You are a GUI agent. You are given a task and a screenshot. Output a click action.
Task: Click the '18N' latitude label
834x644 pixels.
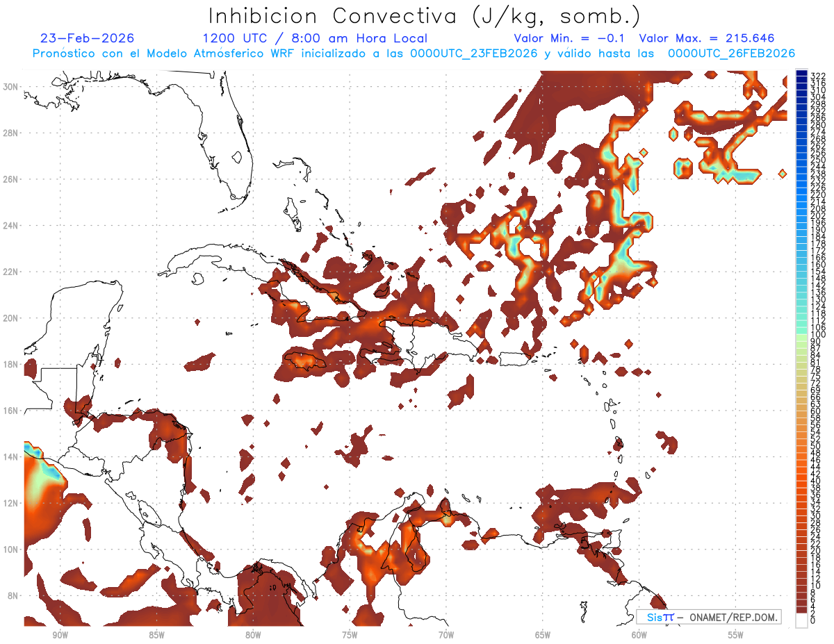point(10,364)
